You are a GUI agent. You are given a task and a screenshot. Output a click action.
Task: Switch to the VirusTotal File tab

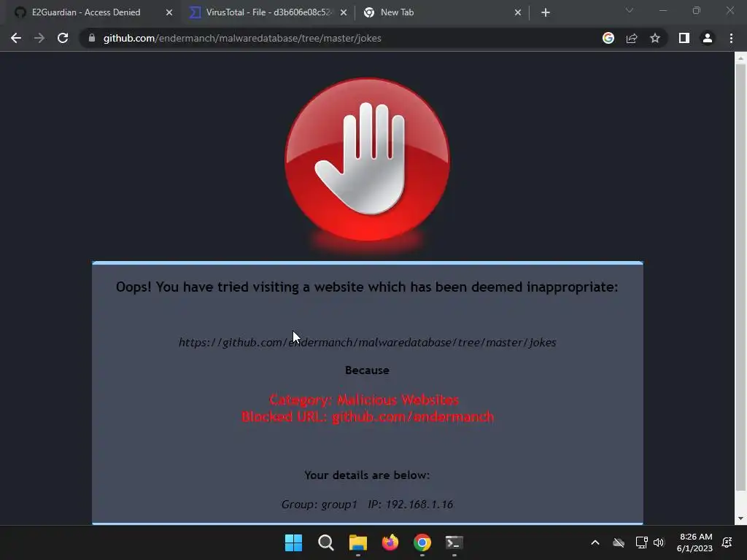tap(268, 12)
